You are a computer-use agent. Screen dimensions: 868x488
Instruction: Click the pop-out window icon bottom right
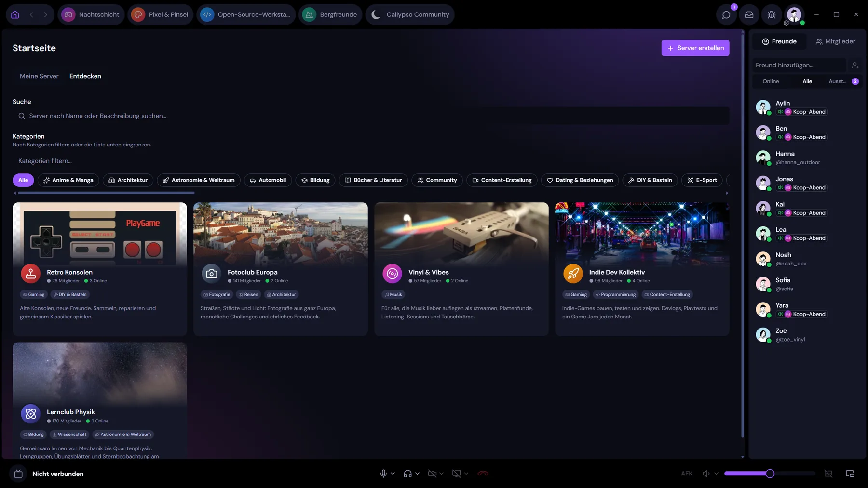[x=850, y=474]
